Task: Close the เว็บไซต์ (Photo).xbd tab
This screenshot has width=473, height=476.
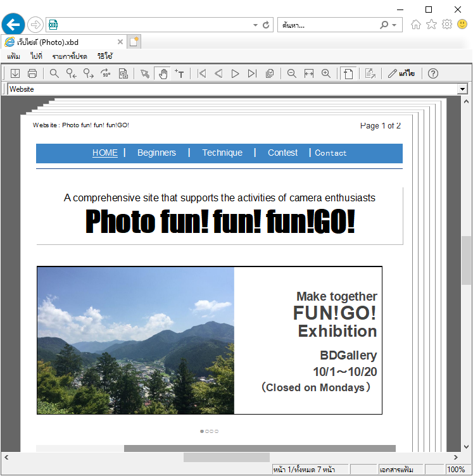Action: click(120, 42)
